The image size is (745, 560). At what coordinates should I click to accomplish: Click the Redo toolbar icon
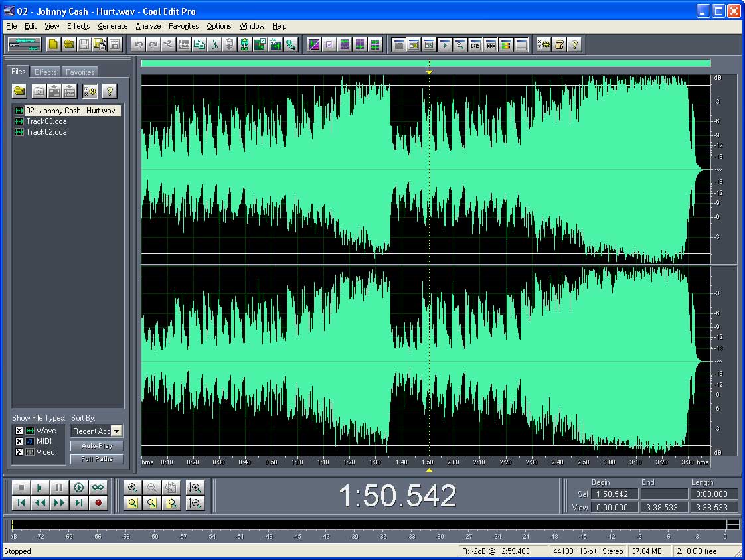(x=153, y=44)
